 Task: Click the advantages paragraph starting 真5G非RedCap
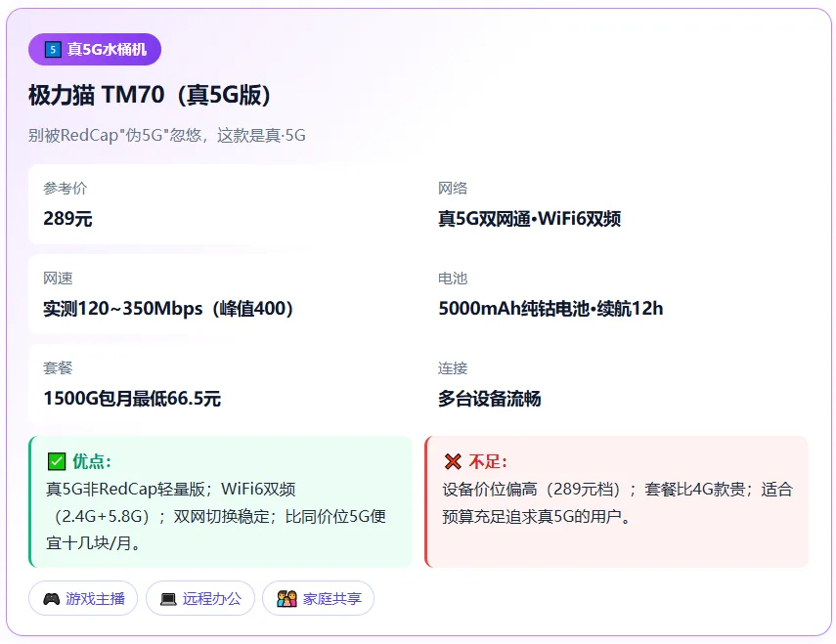216,516
